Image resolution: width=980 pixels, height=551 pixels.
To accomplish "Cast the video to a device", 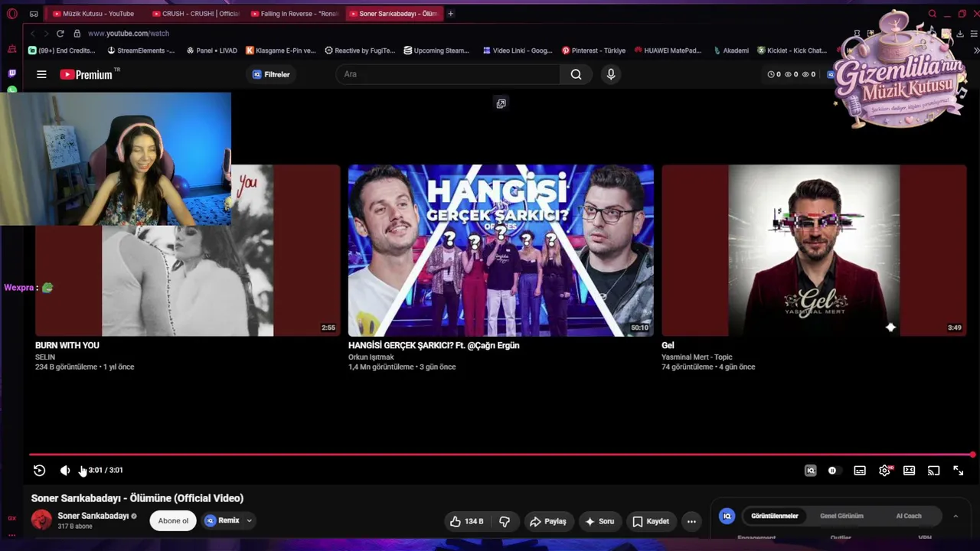I will pos(933,471).
